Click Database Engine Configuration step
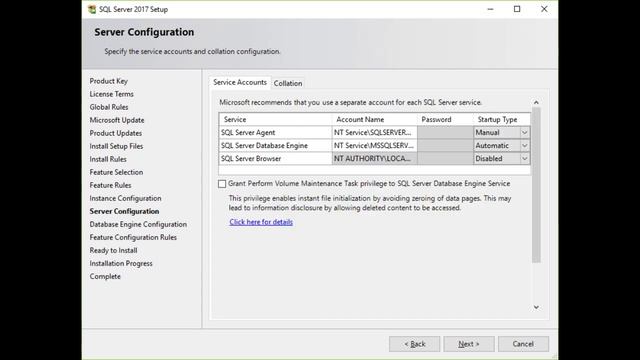This screenshot has height=360, width=640. pyautogui.click(x=138, y=224)
